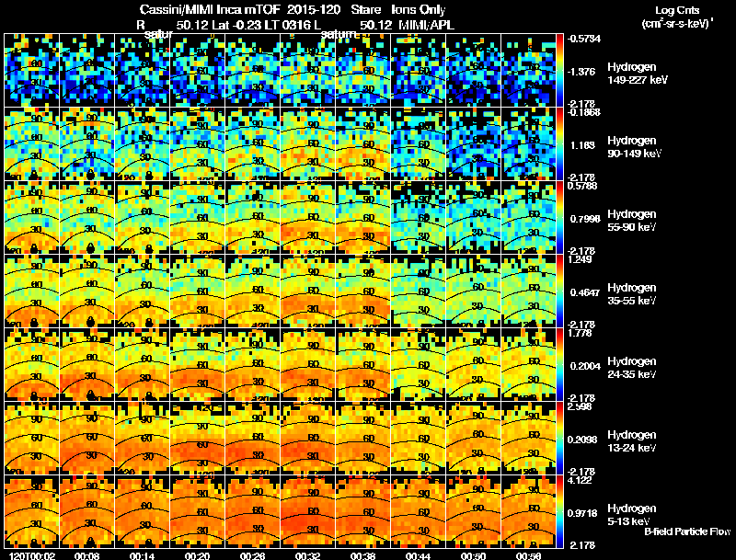Select the 24-35 keV image at 00:08
The width and height of the screenshot is (736, 560).
(x=86, y=365)
